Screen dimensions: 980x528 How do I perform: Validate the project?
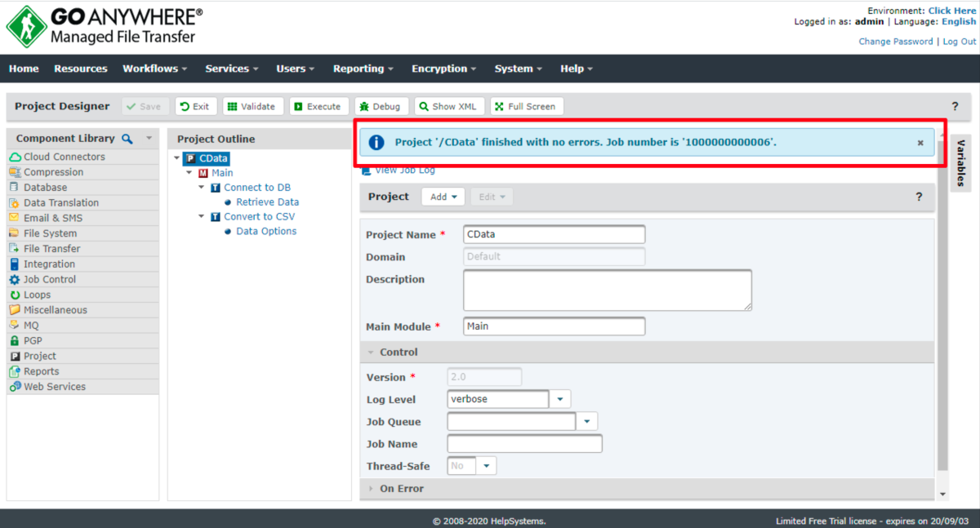[x=253, y=106]
